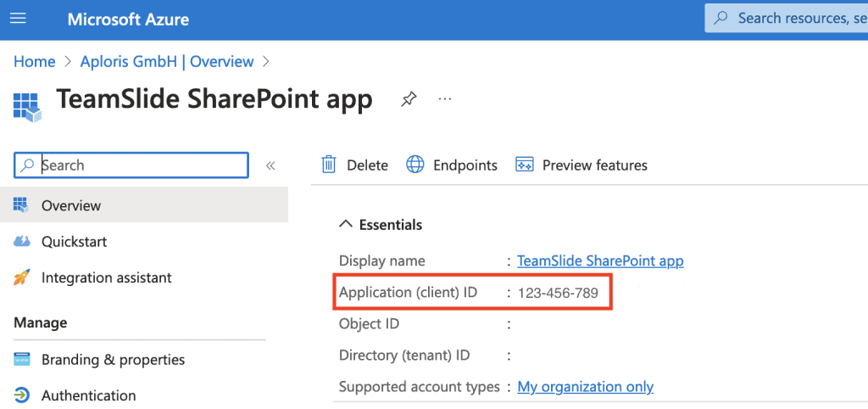This screenshot has width=868, height=409.
Task: Open the hamburger portal menu
Action: [x=19, y=19]
